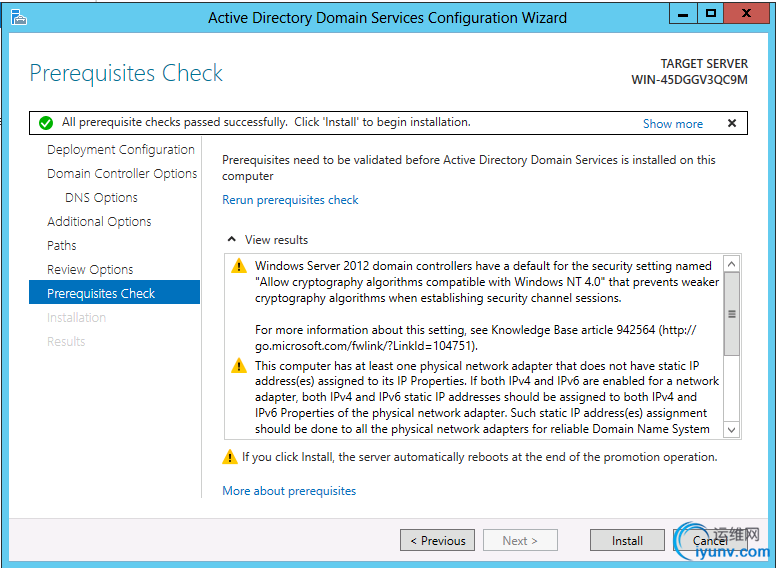The width and height of the screenshot is (776, 568).
Task: Click warning icon for static IP adapter message
Action: [x=239, y=366]
